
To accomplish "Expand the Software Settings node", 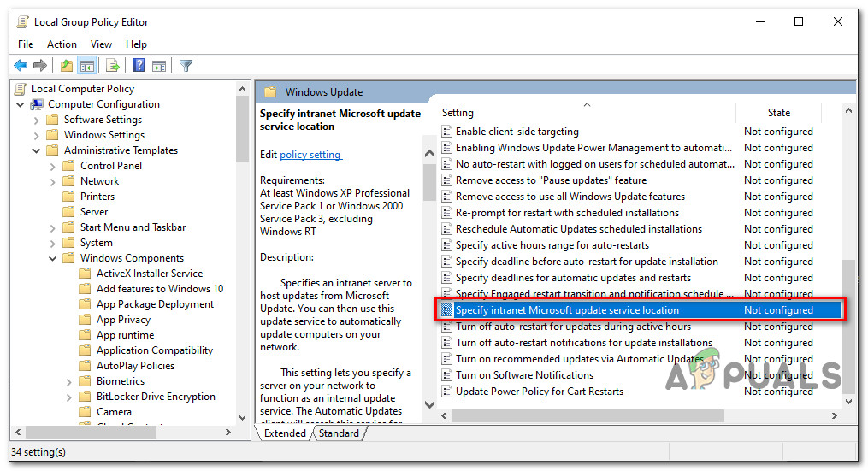I will pyautogui.click(x=37, y=121).
